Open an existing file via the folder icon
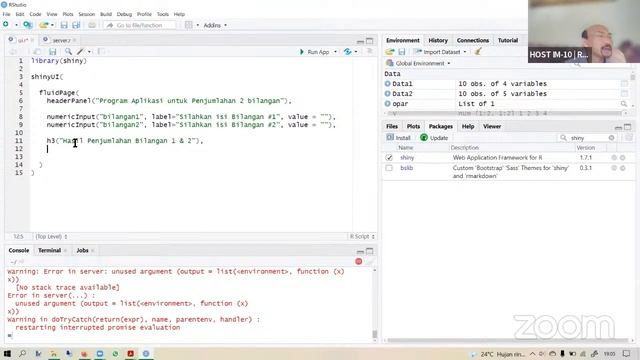 click(x=44, y=25)
